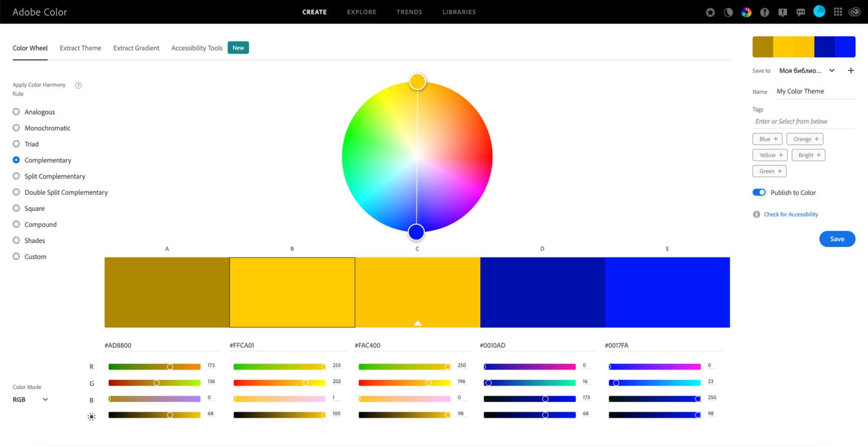Switch to the Extract Theme tab

80,48
